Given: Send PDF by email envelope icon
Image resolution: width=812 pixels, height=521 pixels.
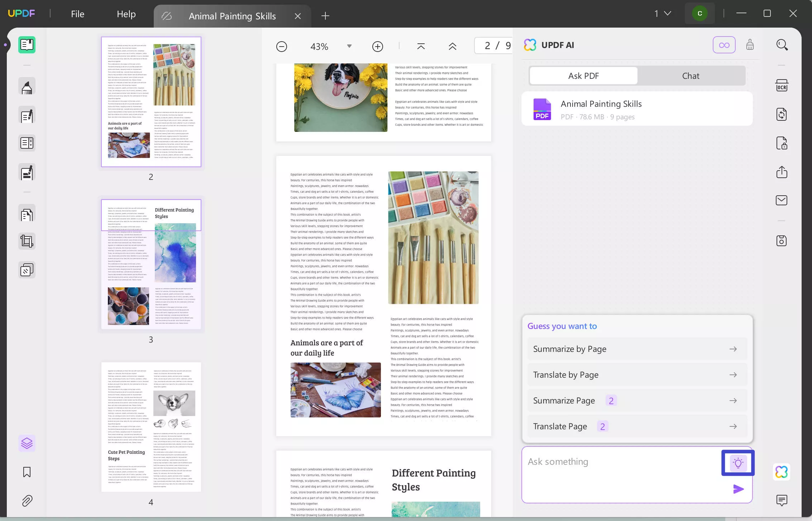Looking at the screenshot, I should (782, 200).
